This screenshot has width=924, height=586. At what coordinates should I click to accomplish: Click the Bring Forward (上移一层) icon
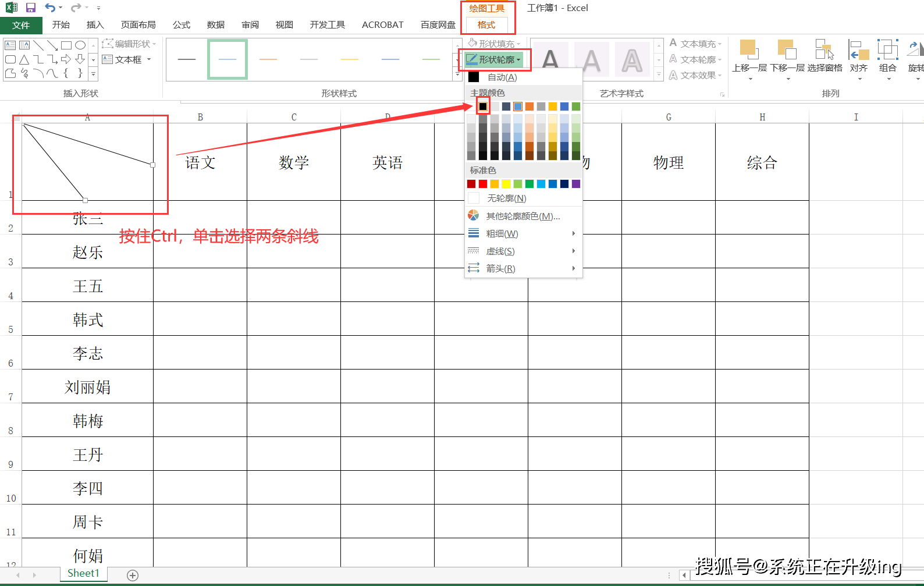point(748,50)
